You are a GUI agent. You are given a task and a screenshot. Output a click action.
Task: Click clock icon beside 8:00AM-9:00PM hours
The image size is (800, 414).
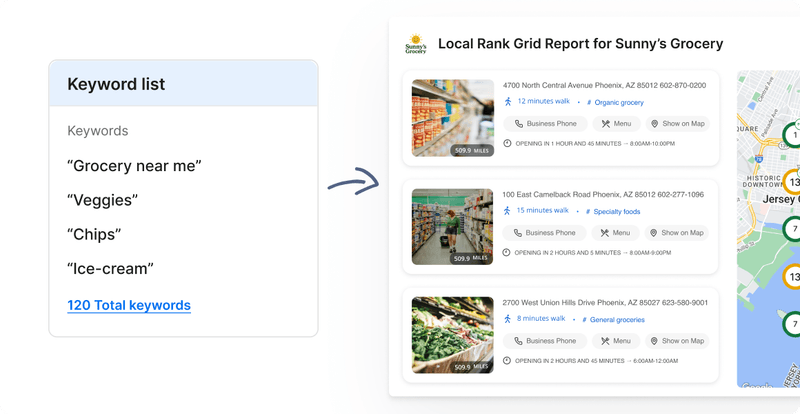pos(506,252)
